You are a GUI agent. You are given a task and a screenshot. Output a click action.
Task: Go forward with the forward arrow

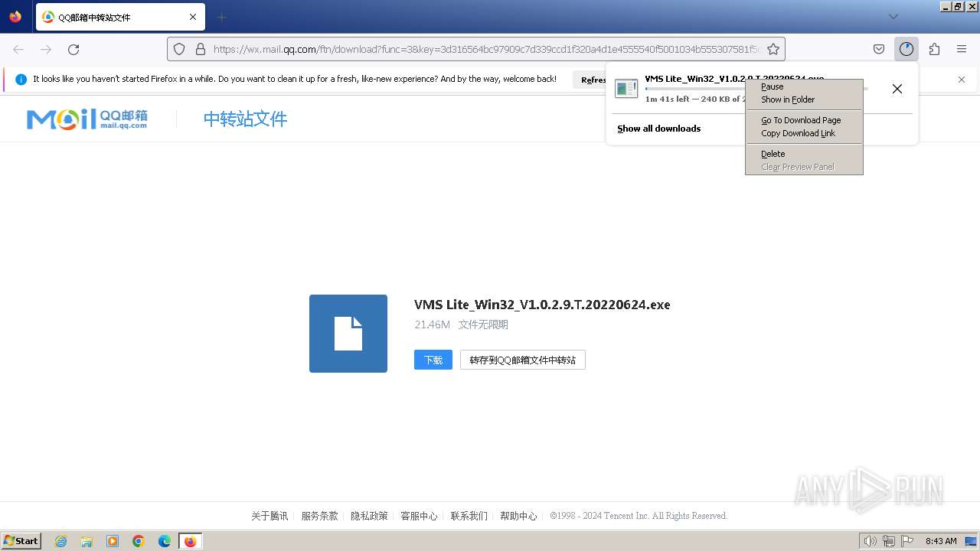pos(46,49)
